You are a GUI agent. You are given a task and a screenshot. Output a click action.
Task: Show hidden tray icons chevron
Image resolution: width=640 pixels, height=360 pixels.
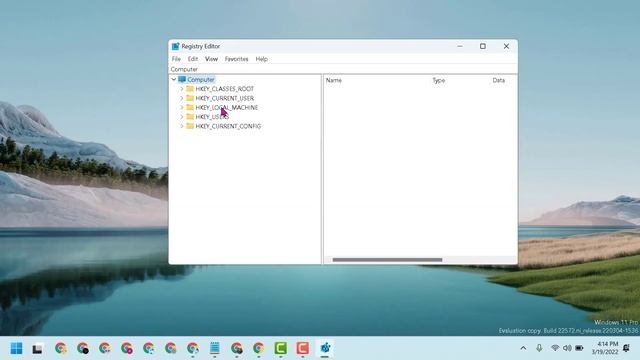tap(523, 348)
